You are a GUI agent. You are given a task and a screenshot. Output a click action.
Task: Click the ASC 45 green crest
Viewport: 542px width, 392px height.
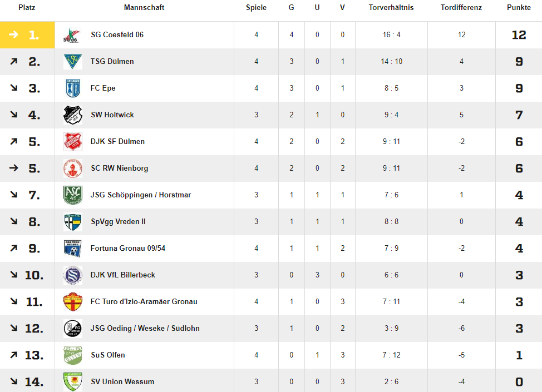(72, 195)
